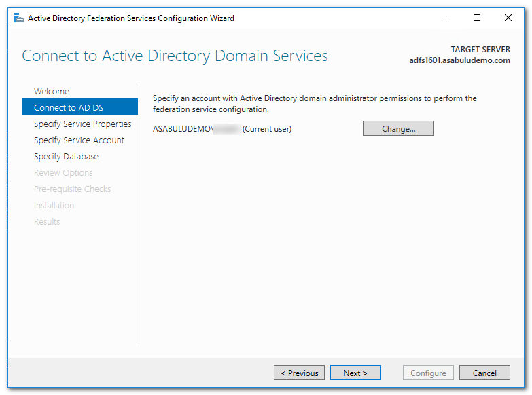Minimize the Configuration Wizard window
This screenshot has width=532, height=395.
446,18
